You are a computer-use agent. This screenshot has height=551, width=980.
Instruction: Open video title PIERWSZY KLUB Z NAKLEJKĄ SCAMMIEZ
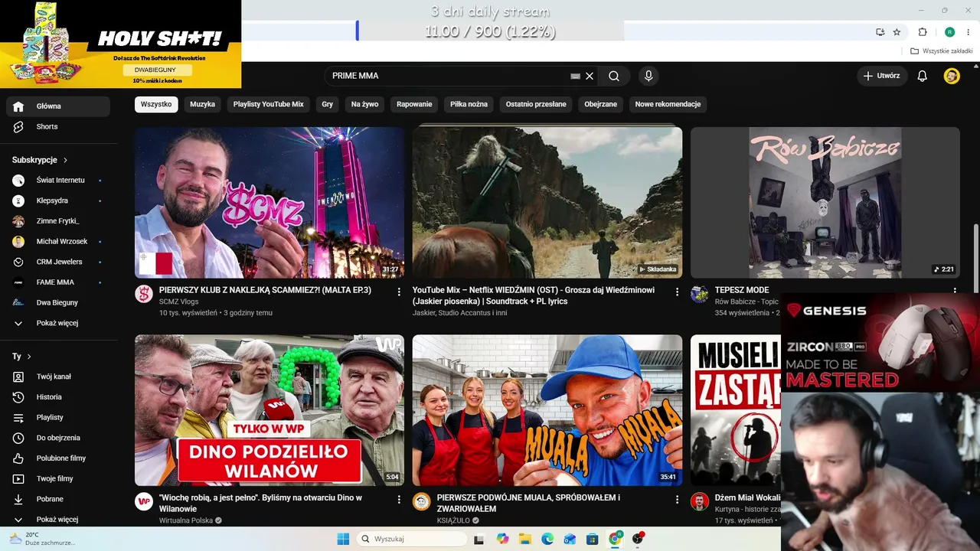[x=265, y=291]
